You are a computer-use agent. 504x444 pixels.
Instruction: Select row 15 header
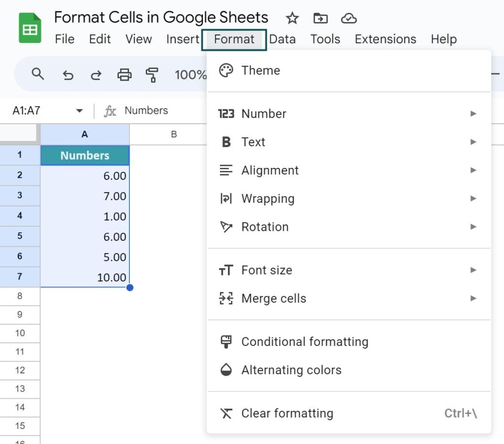click(x=20, y=426)
